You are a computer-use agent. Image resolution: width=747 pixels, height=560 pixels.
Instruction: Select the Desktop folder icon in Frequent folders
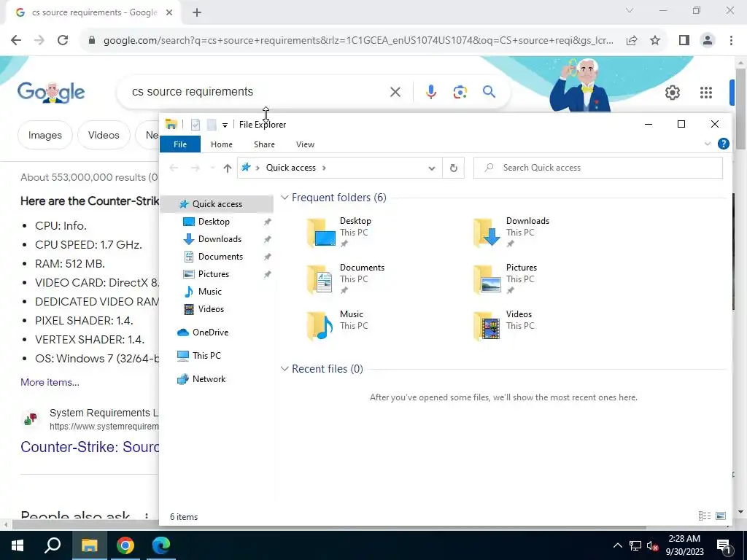pyautogui.click(x=321, y=232)
